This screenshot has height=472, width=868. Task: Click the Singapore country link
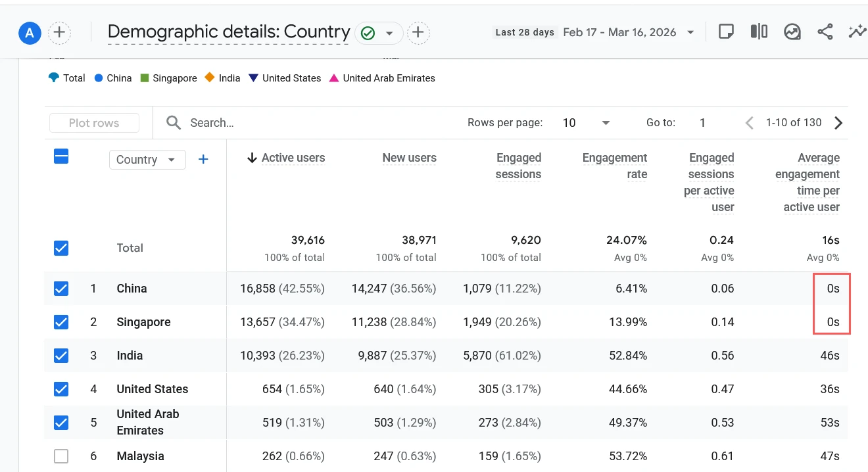(x=143, y=321)
